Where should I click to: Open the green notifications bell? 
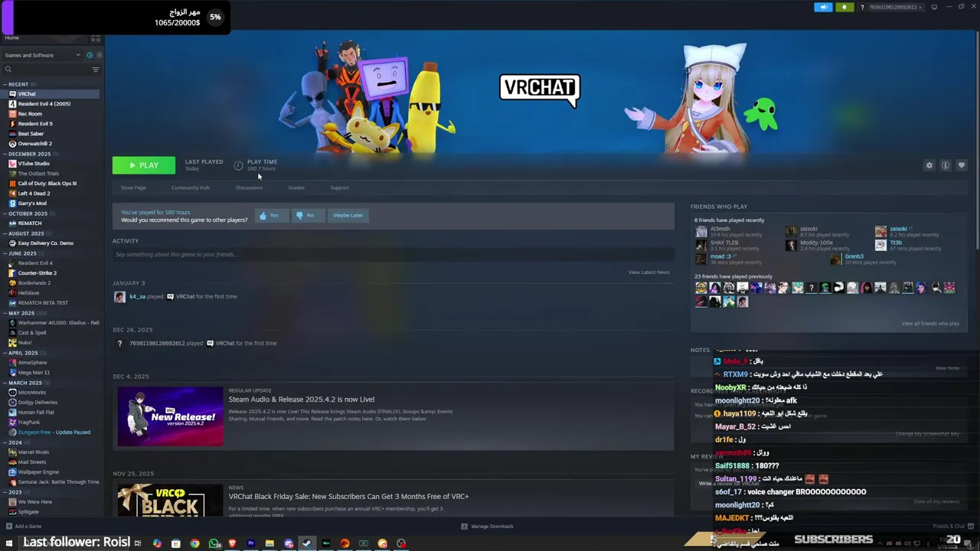[x=844, y=7]
